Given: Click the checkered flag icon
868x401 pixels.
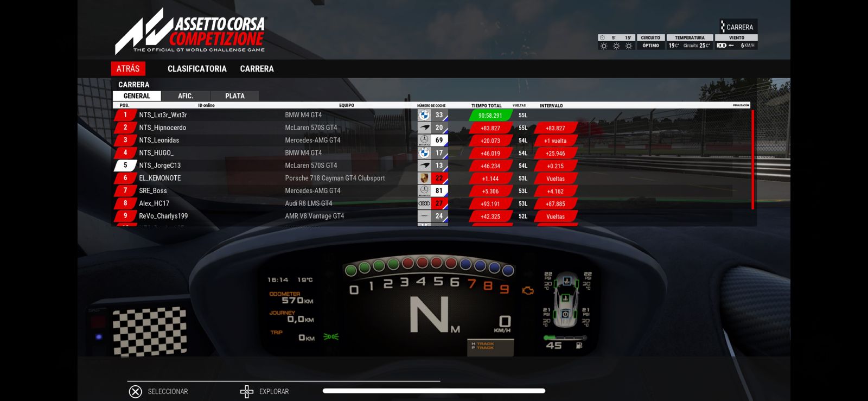Looking at the screenshot, I should [x=149, y=332].
